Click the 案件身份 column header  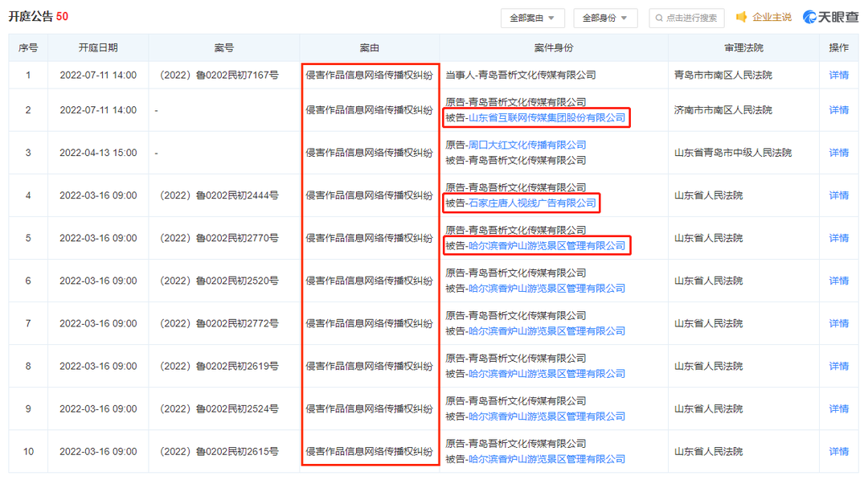point(554,48)
